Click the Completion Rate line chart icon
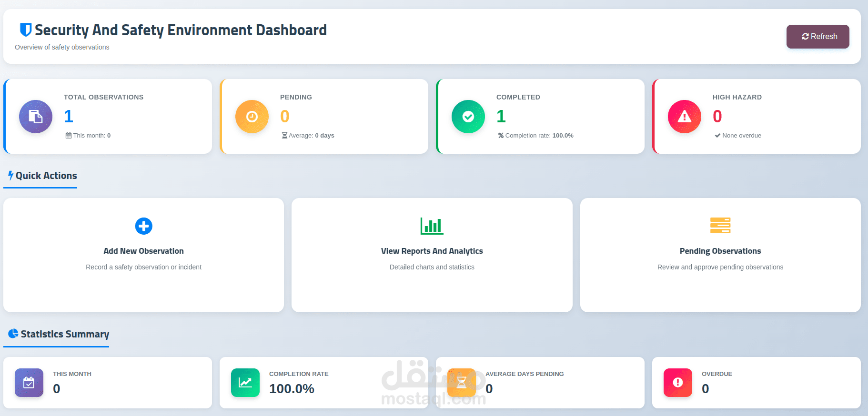The width and height of the screenshot is (868, 416). coord(245,383)
